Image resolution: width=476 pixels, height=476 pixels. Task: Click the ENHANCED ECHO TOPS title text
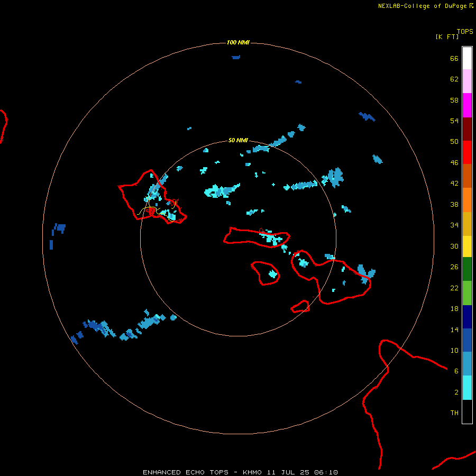coord(186,472)
